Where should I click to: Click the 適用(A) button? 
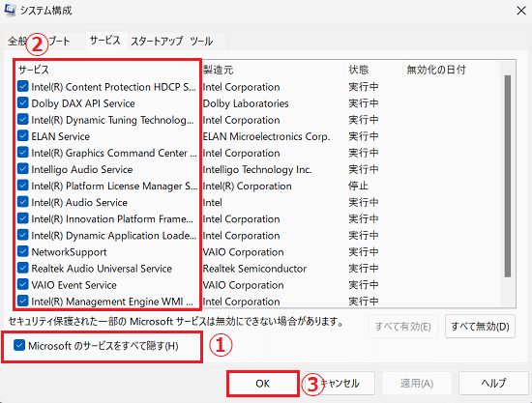tap(417, 384)
